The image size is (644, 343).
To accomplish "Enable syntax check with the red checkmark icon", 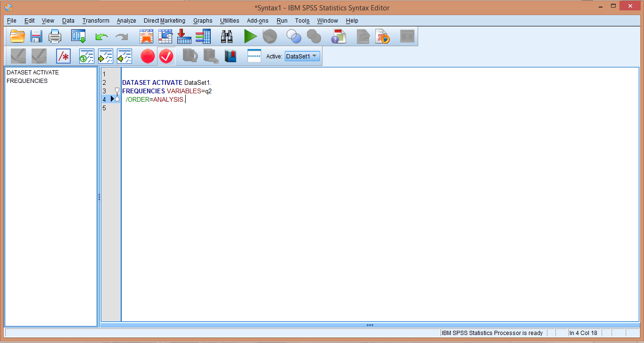I will pyautogui.click(x=166, y=56).
